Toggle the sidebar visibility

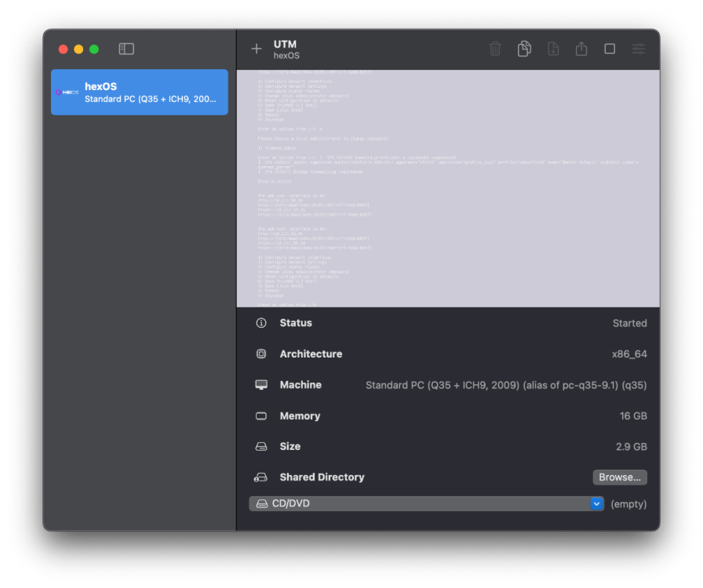[x=126, y=49]
